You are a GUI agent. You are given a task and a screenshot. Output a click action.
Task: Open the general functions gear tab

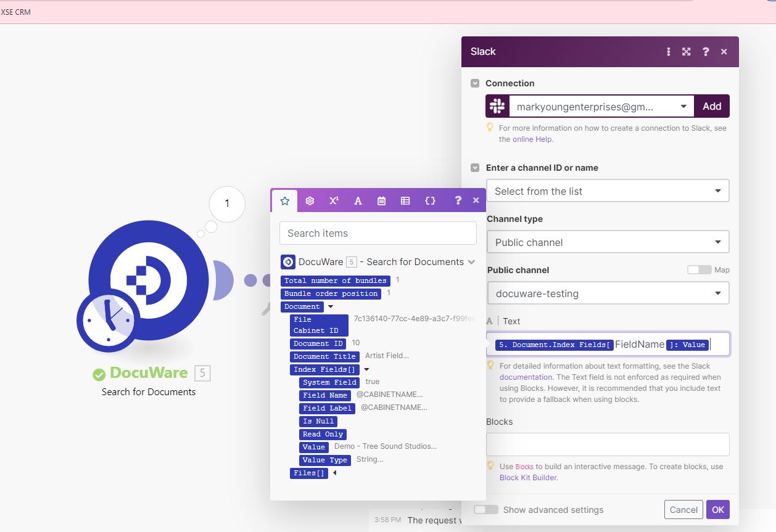pyautogui.click(x=310, y=200)
